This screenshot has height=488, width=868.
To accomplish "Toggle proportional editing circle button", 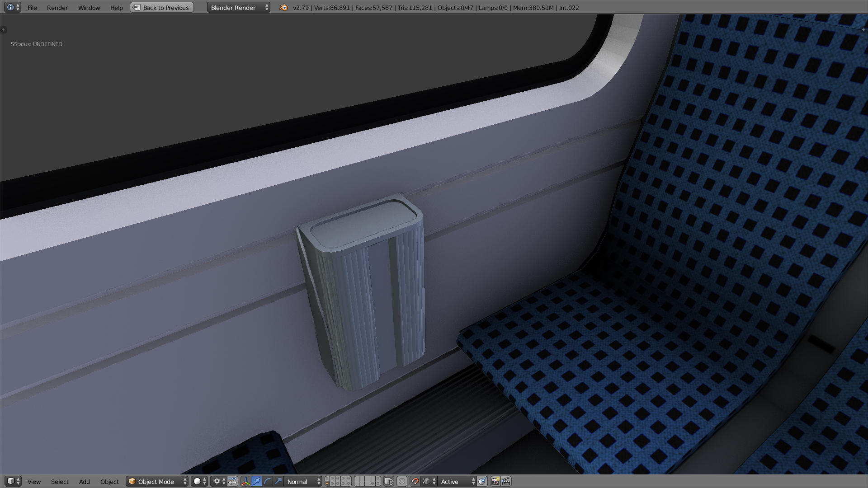I will 402,482.
